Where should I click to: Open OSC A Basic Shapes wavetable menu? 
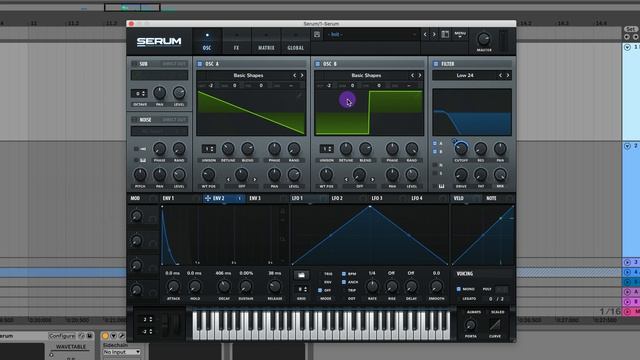coord(248,76)
